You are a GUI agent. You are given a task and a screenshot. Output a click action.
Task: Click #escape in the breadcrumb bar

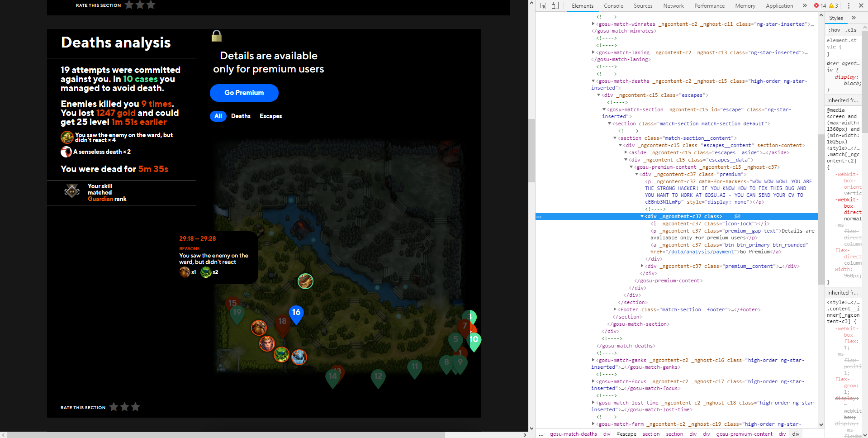click(626, 434)
